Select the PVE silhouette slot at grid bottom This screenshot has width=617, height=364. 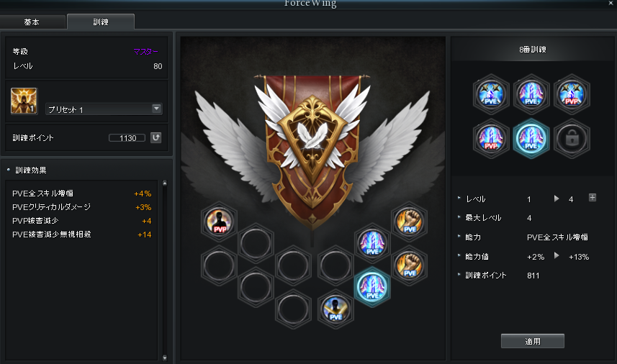click(x=335, y=309)
